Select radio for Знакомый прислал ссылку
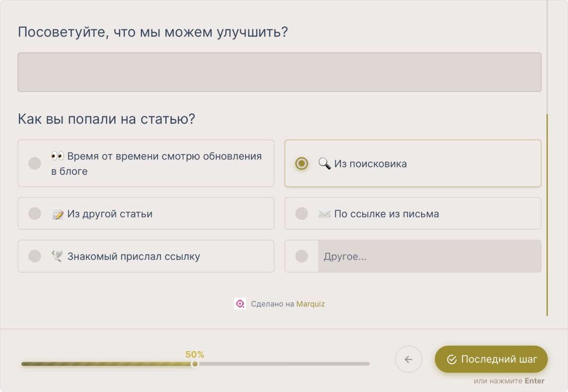This screenshot has height=392, width=568. (34, 256)
